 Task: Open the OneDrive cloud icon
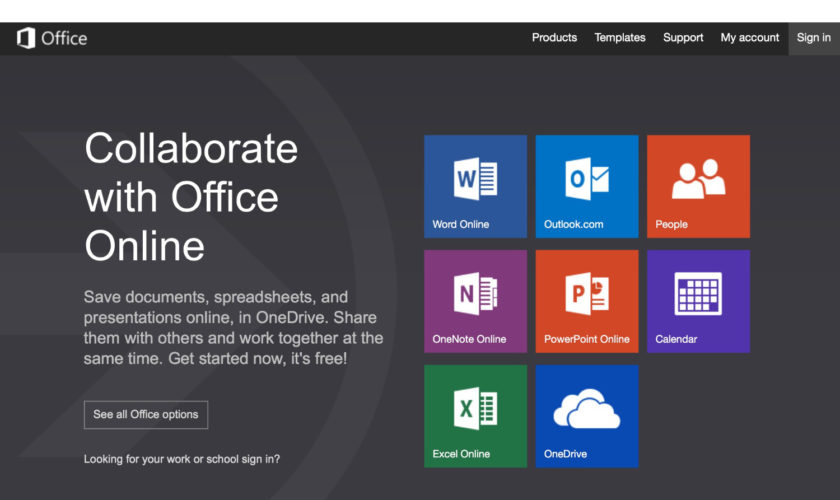point(586,409)
